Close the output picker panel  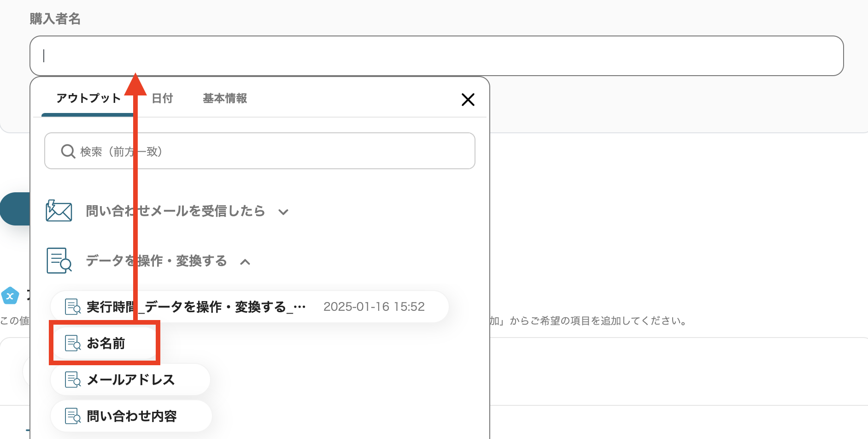(x=468, y=99)
